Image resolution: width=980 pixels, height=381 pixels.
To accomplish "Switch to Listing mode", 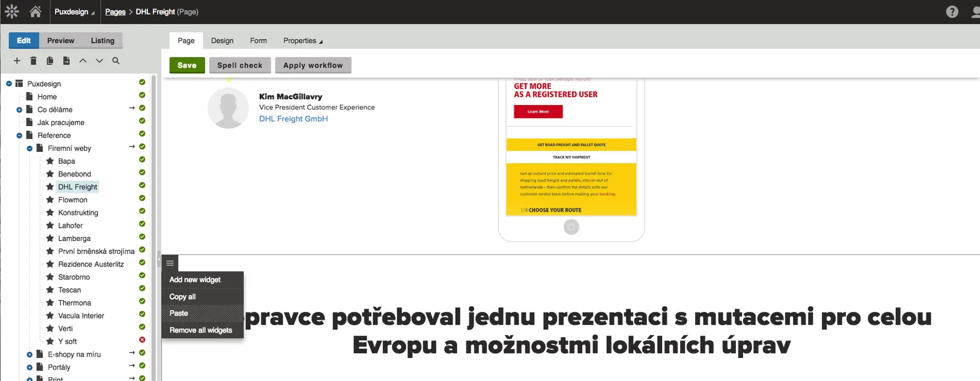I will click(103, 41).
